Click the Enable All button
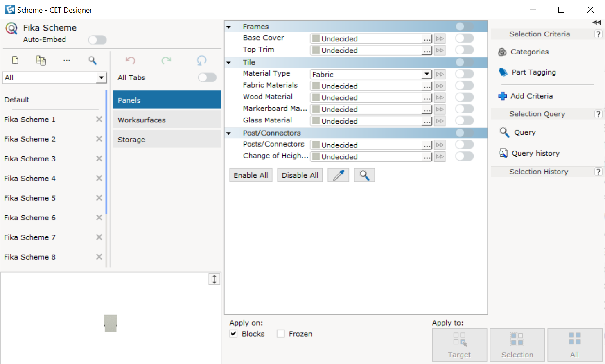605x364 pixels. click(251, 175)
